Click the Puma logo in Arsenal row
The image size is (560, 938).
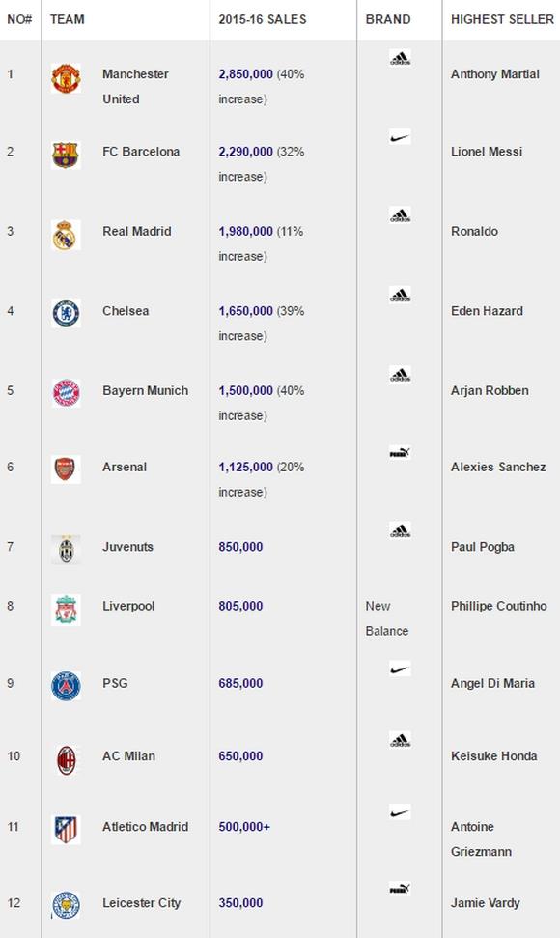400,453
